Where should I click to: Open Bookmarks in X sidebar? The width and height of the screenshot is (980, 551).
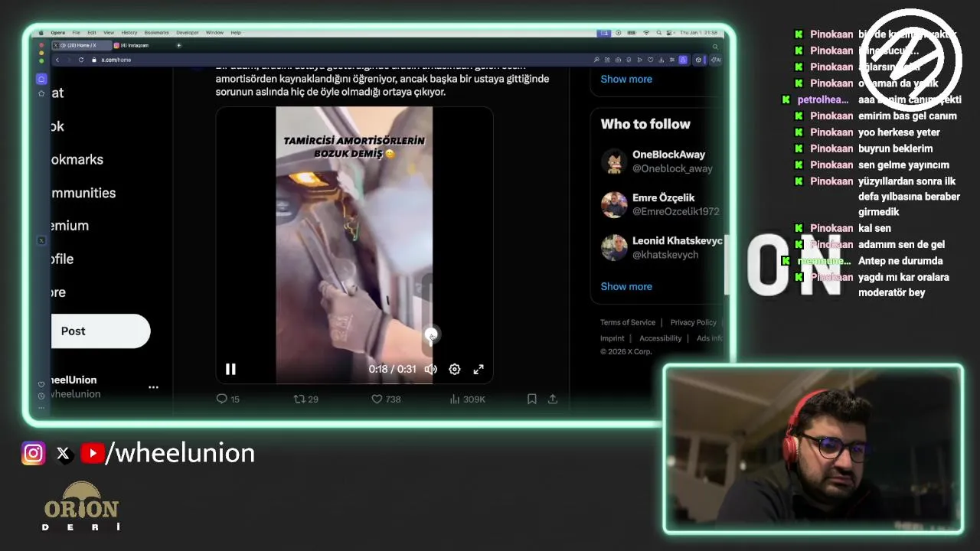[x=77, y=159]
